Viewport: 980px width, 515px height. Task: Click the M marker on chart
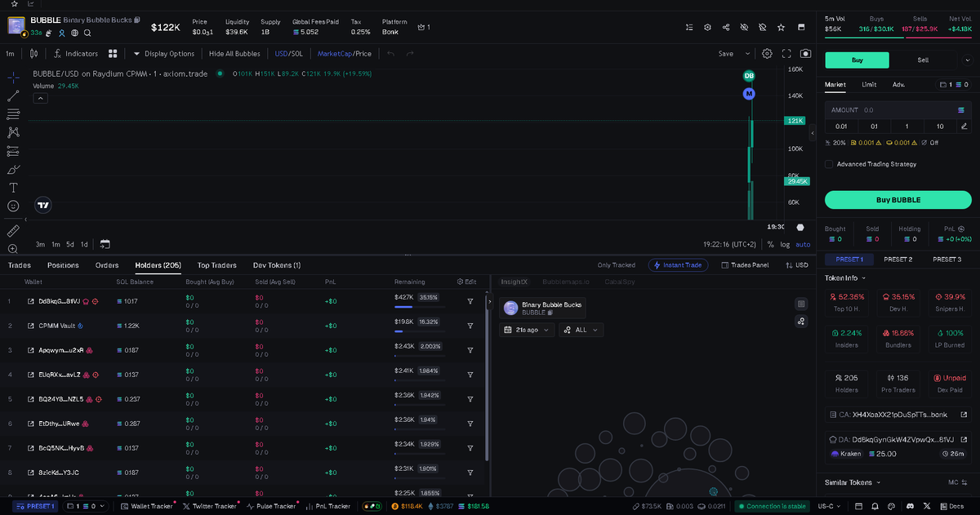pos(749,94)
